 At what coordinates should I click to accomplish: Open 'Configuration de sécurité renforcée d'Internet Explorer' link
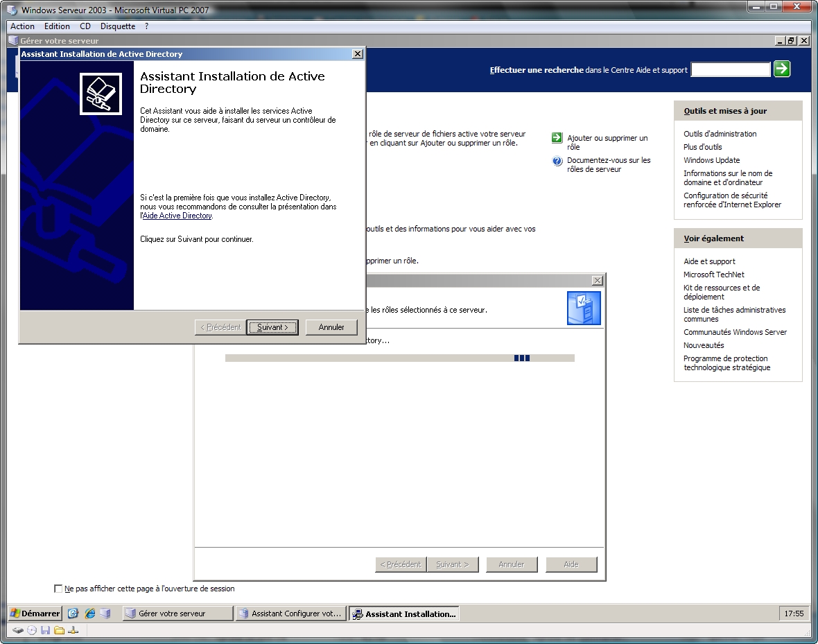point(733,200)
